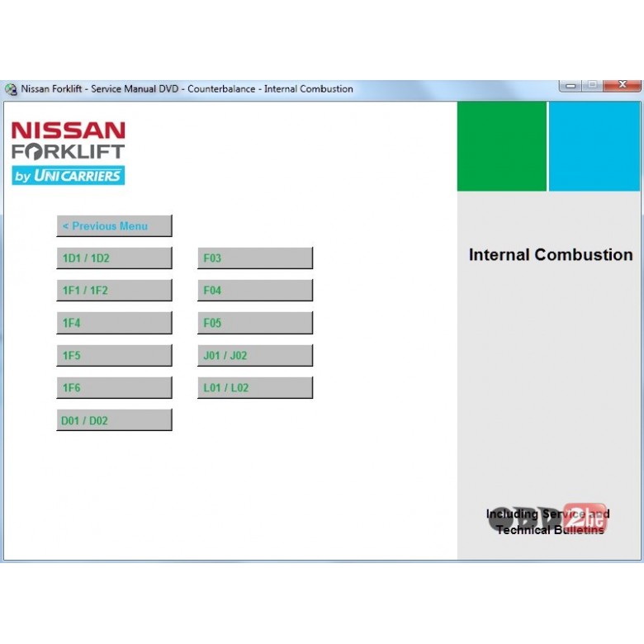Viewport: 644px width, 644px height.
Task: Choose the F04 model button
Action: 255,291
